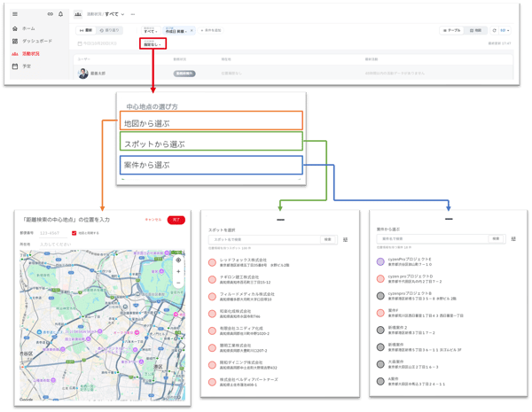This screenshot has height=412, width=532.
Task: Click the calendar icon next to 予定
Action: tap(15, 66)
